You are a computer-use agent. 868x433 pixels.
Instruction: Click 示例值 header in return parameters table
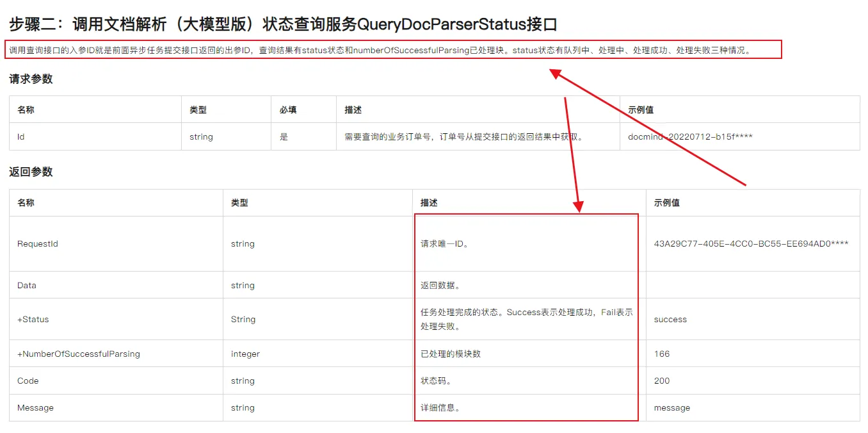click(x=667, y=202)
